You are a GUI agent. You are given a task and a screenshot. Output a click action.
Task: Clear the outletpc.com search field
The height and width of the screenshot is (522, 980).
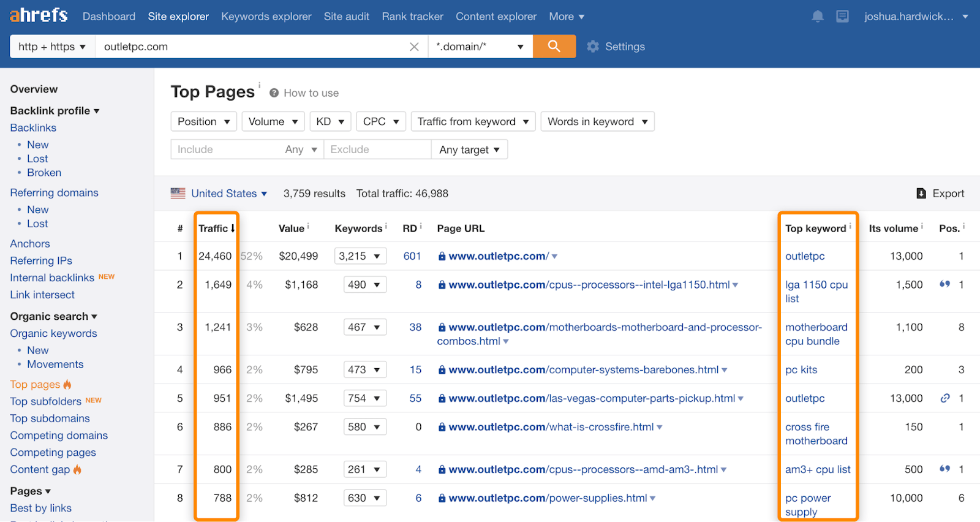pyautogui.click(x=414, y=47)
